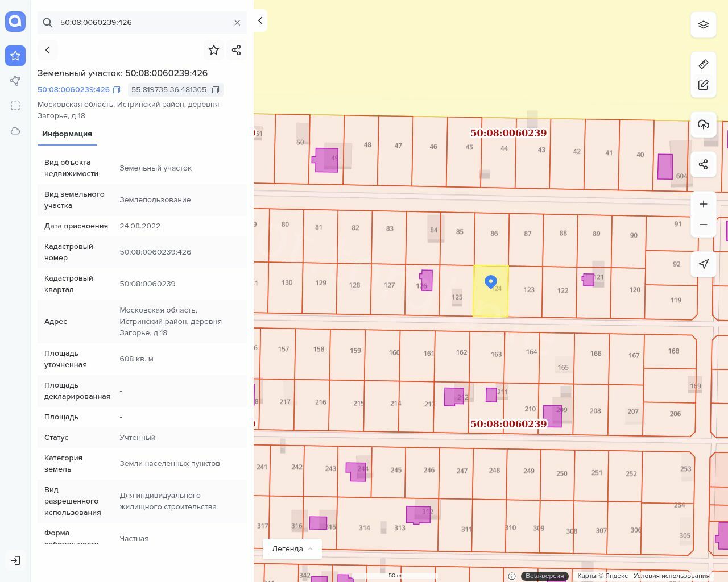The image size is (728, 582).
Task: Open the Условия использования link
Action: point(671,576)
